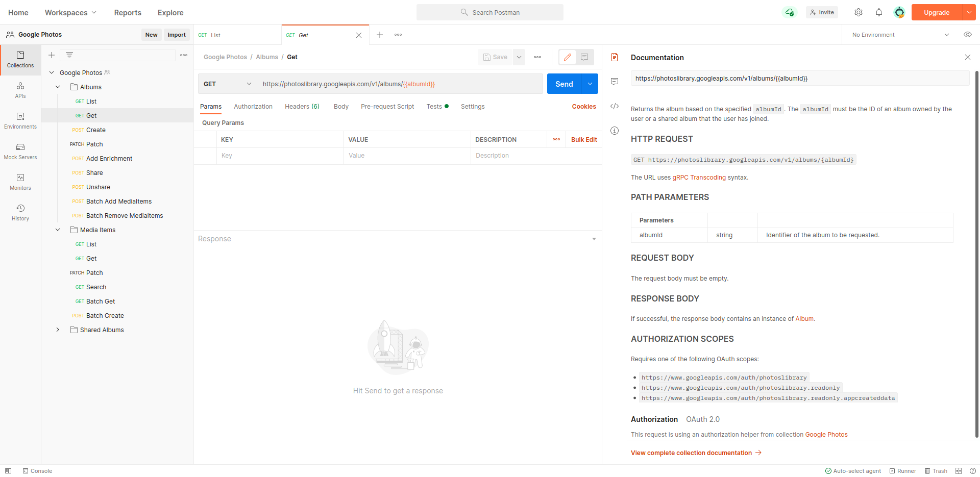Click the environment quick look eye icon

tap(967, 35)
